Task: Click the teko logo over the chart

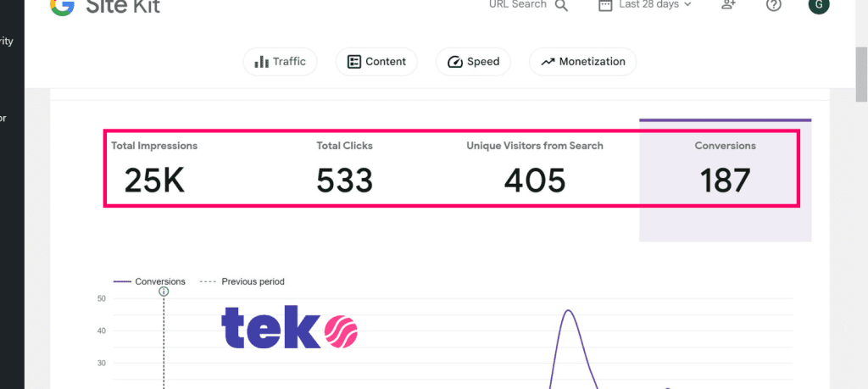Action: pyautogui.click(x=289, y=330)
